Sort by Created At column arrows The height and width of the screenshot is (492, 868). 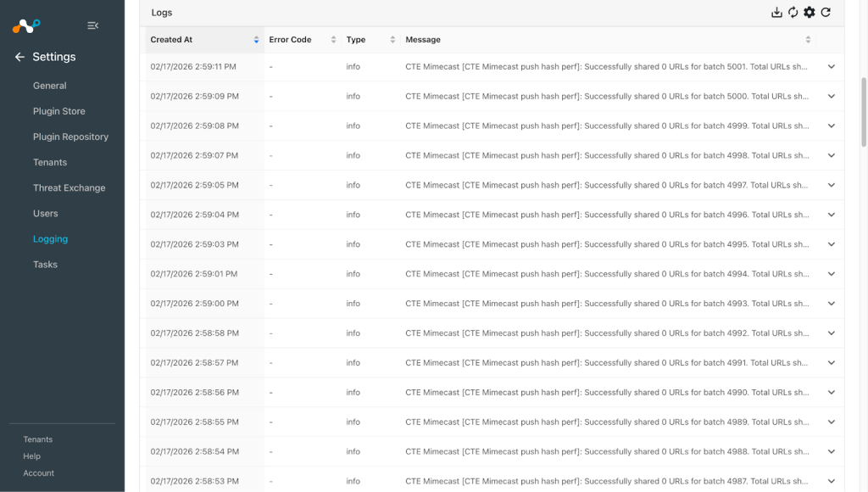pos(256,39)
